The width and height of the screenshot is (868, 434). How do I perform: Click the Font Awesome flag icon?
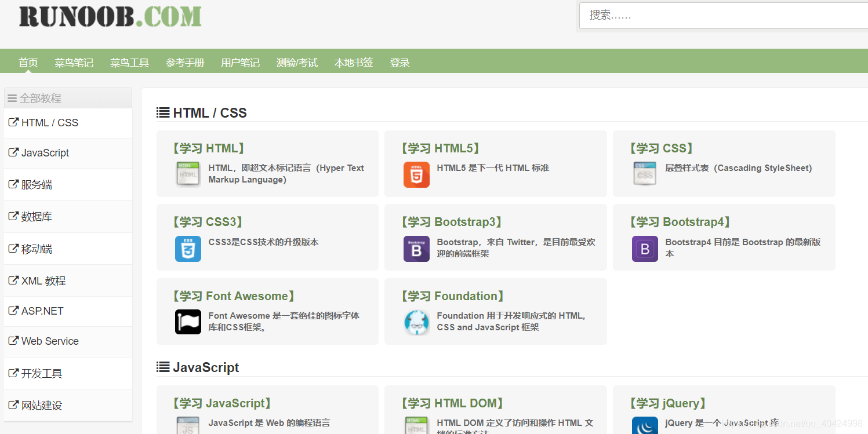(x=188, y=322)
